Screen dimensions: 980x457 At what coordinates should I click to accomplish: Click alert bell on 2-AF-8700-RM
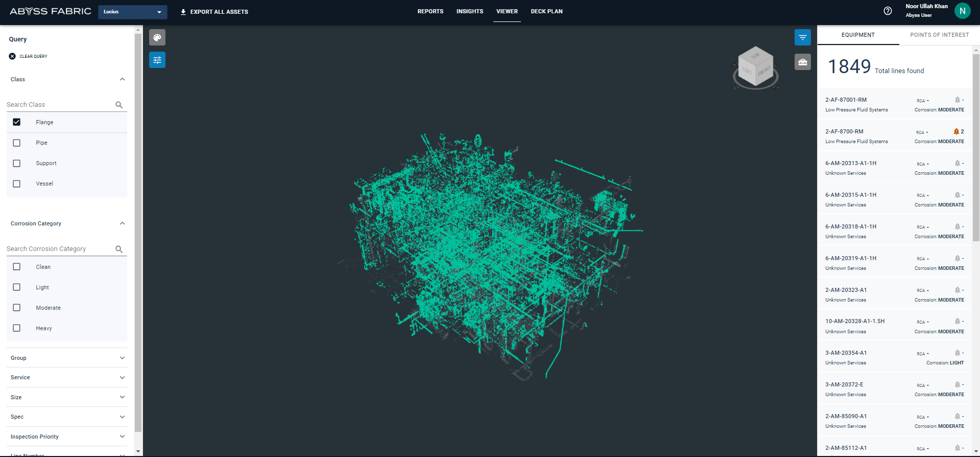point(956,132)
